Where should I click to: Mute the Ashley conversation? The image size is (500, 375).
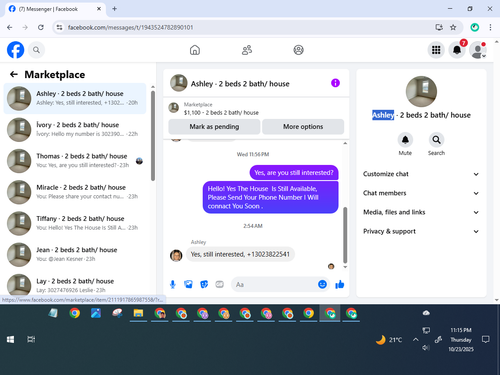pyautogui.click(x=405, y=140)
